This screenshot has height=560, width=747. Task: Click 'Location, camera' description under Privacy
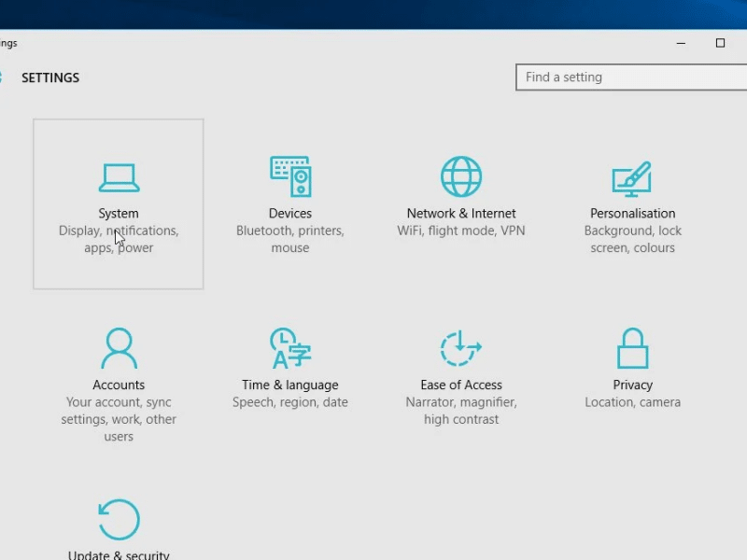632,403
